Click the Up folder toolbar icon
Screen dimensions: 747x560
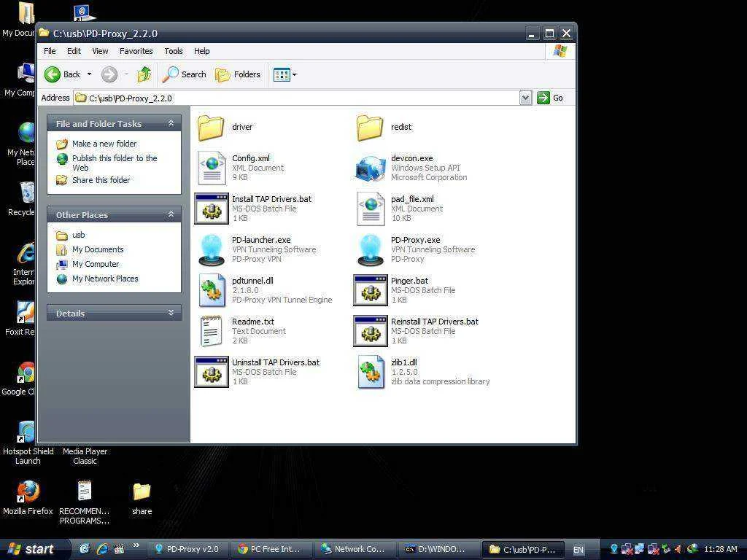[x=144, y=74]
